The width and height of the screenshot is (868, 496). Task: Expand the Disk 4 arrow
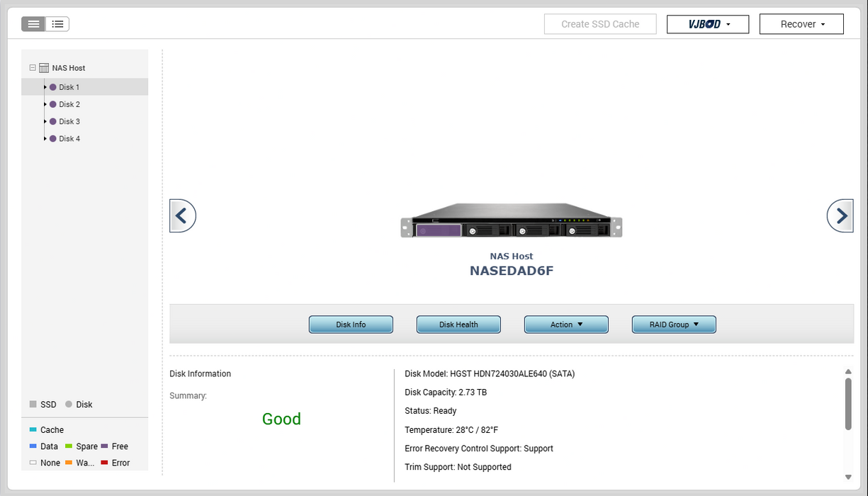(x=45, y=139)
